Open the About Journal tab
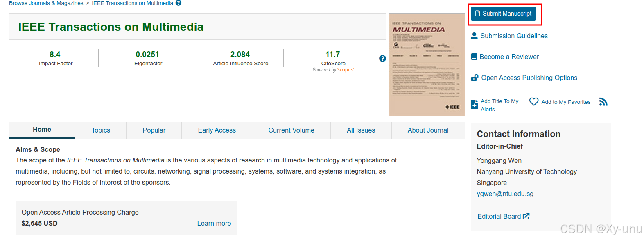This screenshot has width=644, height=240. point(428,130)
